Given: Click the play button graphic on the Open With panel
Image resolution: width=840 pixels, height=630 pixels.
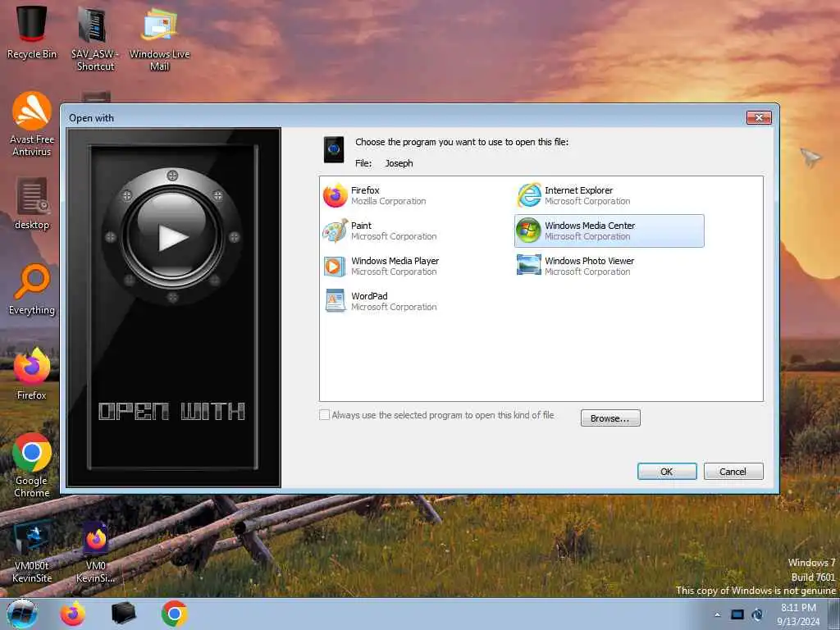Looking at the screenshot, I should [x=172, y=237].
